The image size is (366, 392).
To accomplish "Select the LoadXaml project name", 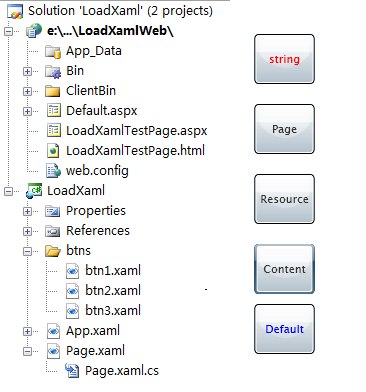I will tap(76, 191).
